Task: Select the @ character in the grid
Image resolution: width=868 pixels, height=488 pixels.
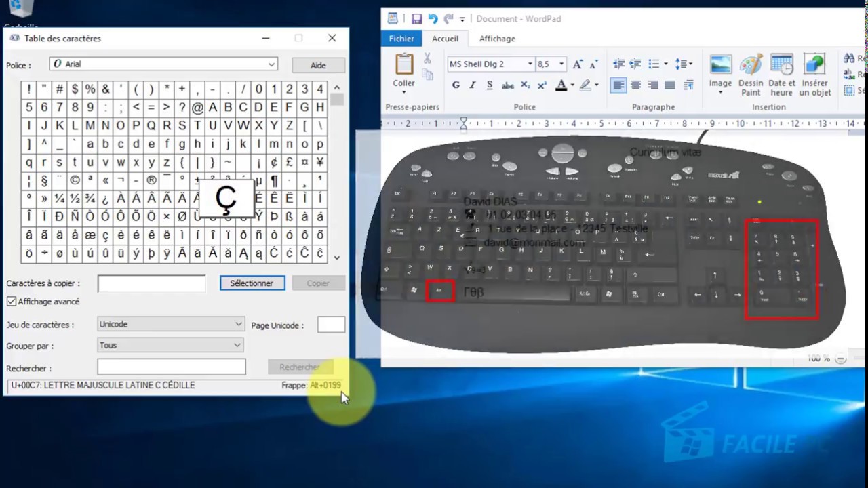Action: [x=197, y=108]
